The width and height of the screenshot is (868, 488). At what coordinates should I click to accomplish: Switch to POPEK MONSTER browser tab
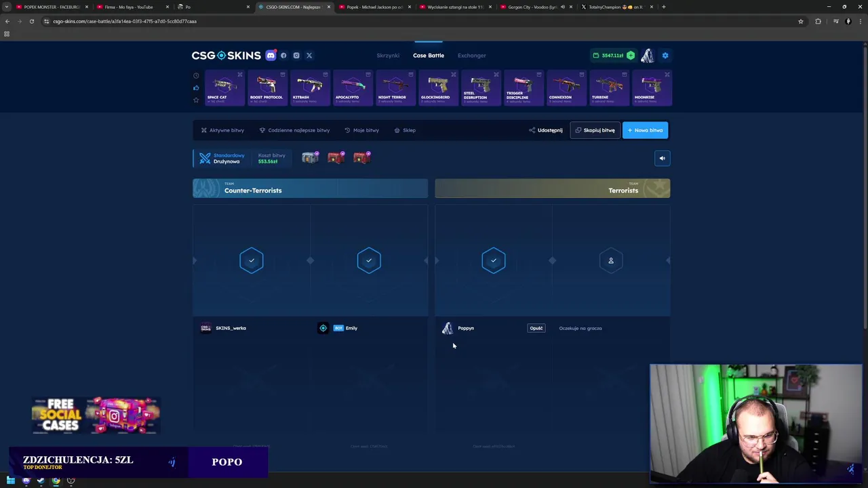coord(52,7)
